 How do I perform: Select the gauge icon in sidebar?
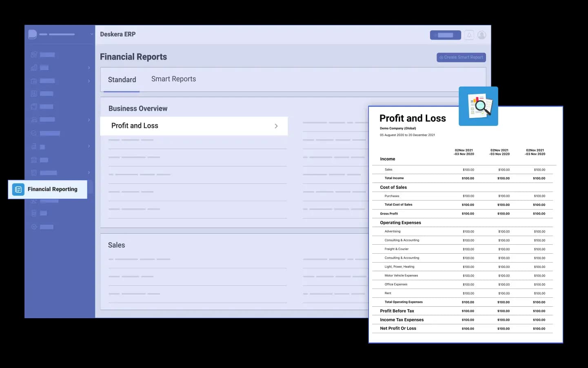(x=34, y=120)
